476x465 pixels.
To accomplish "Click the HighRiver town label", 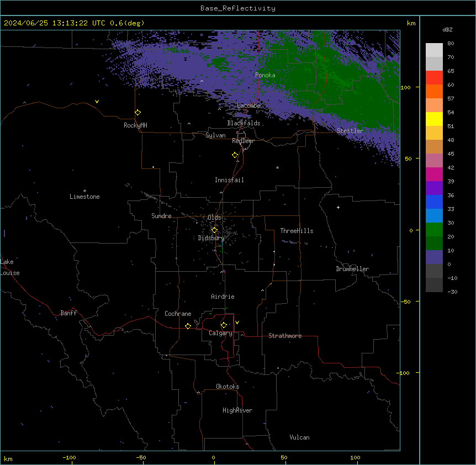I will click(x=237, y=410).
